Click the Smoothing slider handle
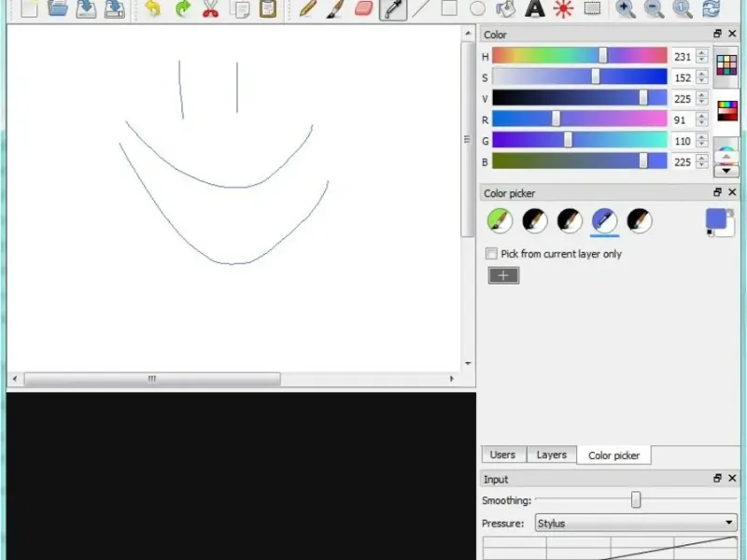747x560 pixels. (x=636, y=499)
